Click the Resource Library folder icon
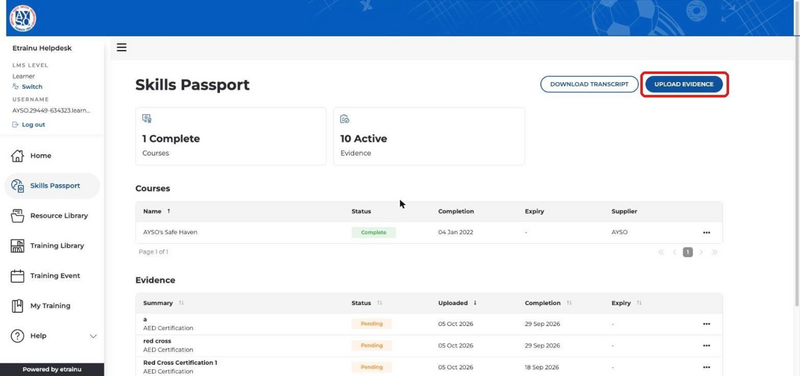Screen dimensions: 800x376 [x=17, y=216]
